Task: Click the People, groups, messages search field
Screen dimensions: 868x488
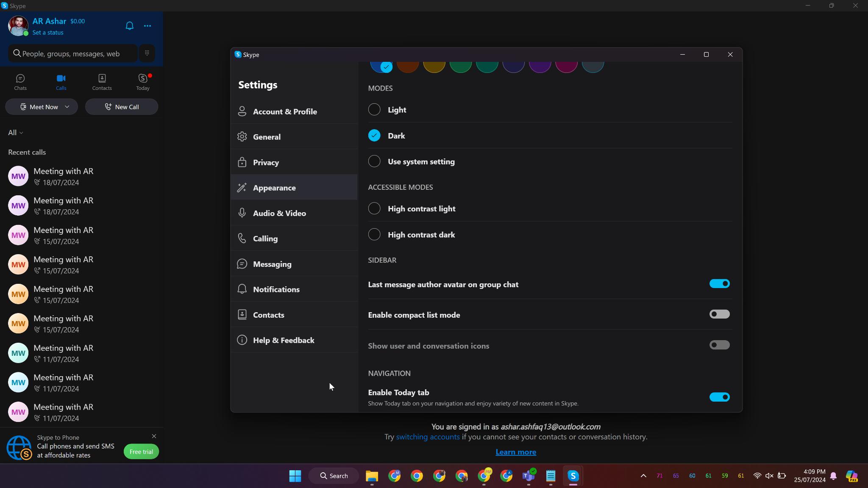Action: (73, 53)
